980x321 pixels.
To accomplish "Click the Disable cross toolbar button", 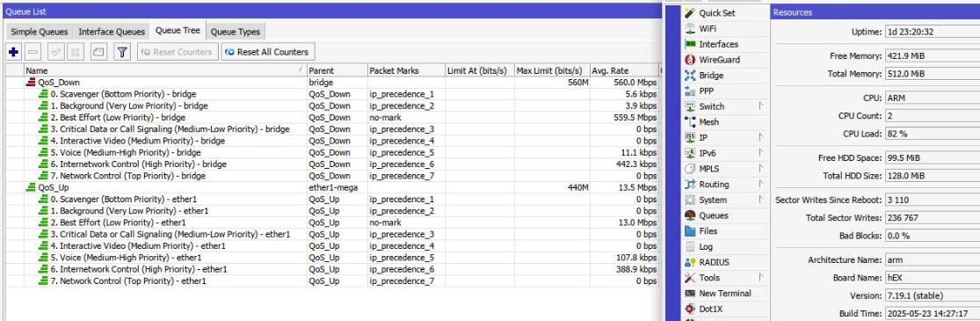I will (75, 52).
